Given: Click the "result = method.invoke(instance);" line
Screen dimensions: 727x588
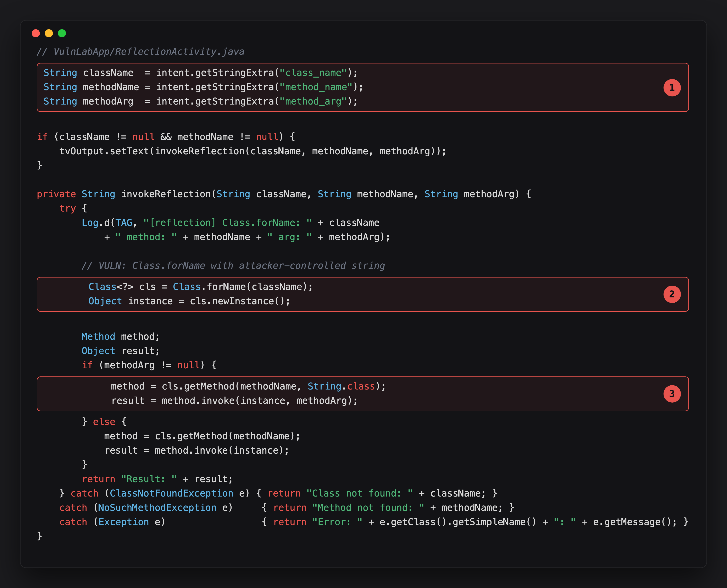Looking at the screenshot, I should pos(196,450).
